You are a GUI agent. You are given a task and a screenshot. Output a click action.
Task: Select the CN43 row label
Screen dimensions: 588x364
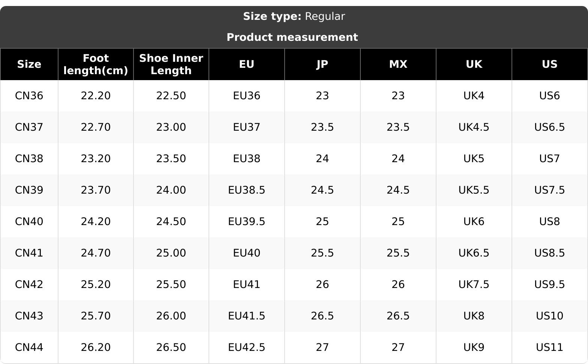pyautogui.click(x=29, y=316)
